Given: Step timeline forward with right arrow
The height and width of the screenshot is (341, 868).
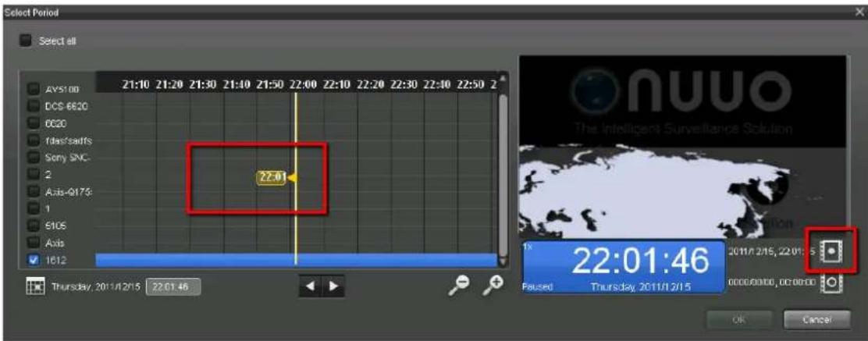Looking at the screenshot, I should tap(333, 286).
